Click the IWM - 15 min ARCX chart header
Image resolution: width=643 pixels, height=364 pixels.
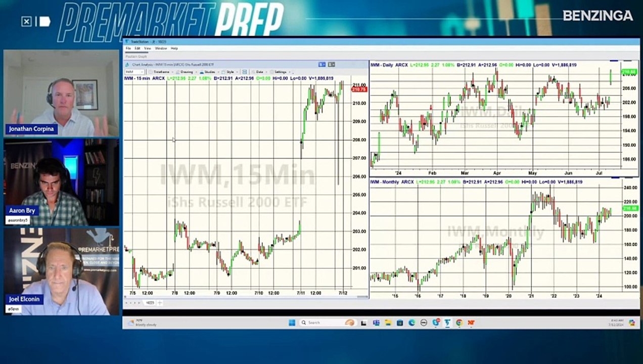pos(145,78)
